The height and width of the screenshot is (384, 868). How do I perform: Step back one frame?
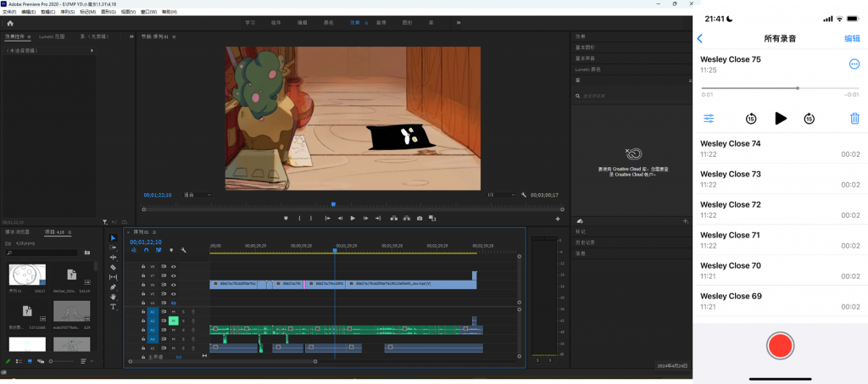[x=341, y=218]
